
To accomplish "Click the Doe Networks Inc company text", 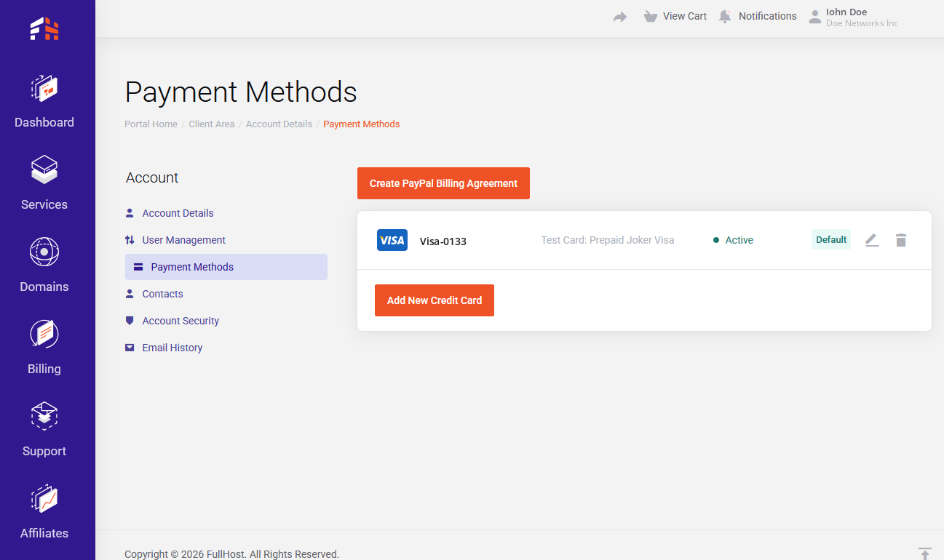I will point(862,23).
